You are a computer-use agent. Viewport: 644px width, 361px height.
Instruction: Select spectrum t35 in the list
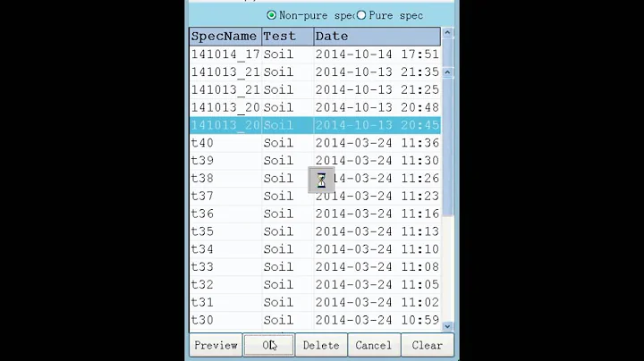[315, 231]
